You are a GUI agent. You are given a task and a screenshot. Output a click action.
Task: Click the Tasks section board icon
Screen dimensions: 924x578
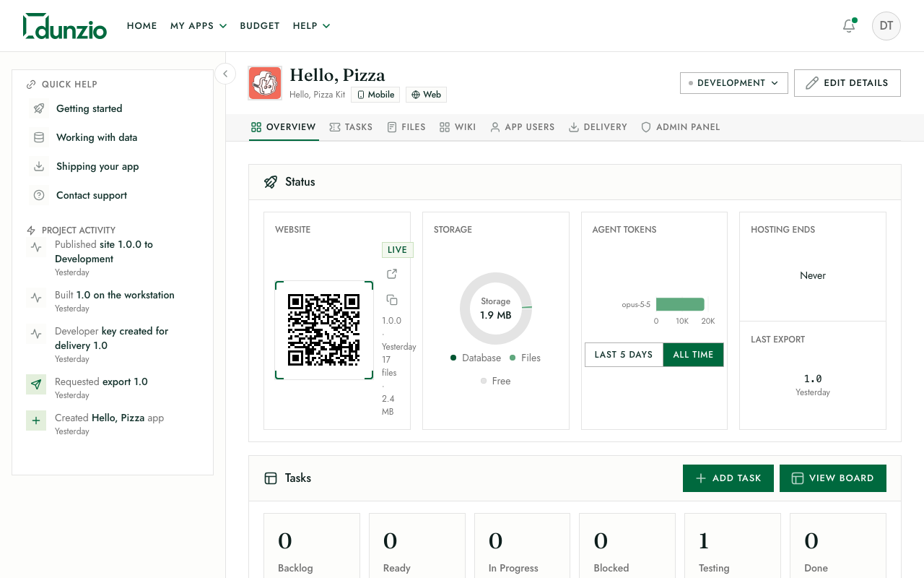tap(271, 478)
